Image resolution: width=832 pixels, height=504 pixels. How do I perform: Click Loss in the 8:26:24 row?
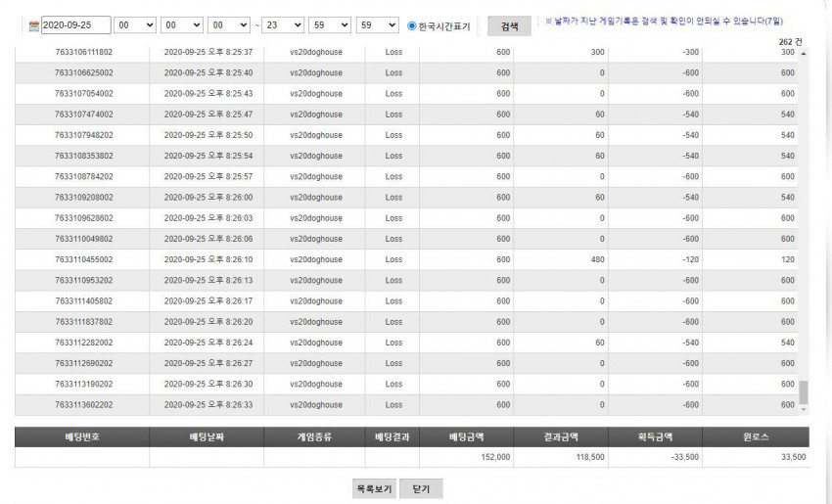click(393, 343)
